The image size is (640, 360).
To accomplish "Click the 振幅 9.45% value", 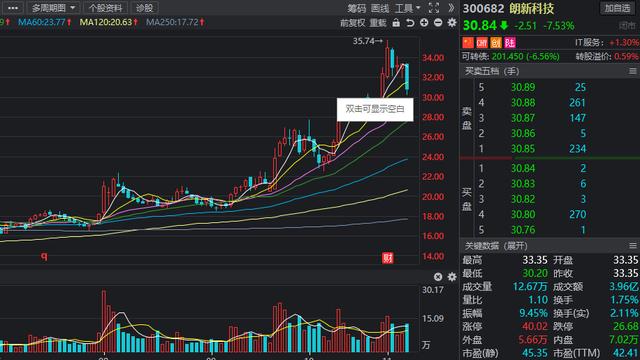I will coord(533,313).
